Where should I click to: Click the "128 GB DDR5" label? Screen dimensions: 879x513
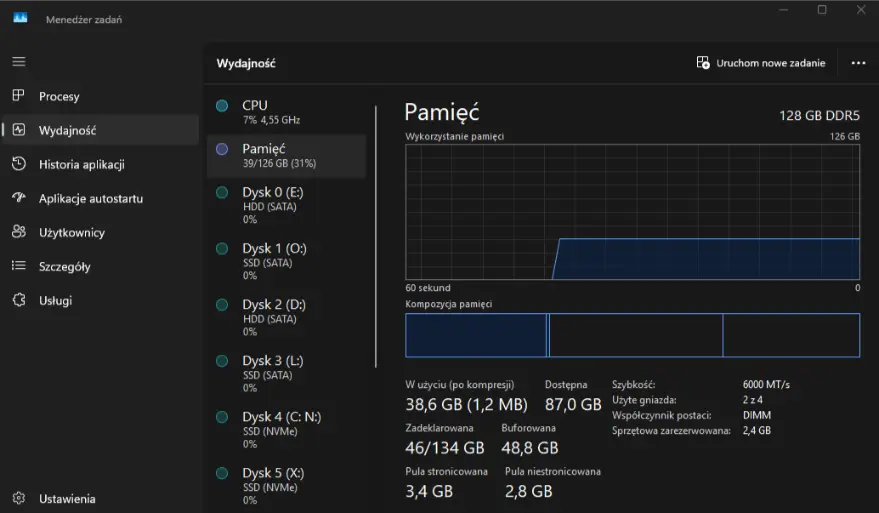(819, 115)
